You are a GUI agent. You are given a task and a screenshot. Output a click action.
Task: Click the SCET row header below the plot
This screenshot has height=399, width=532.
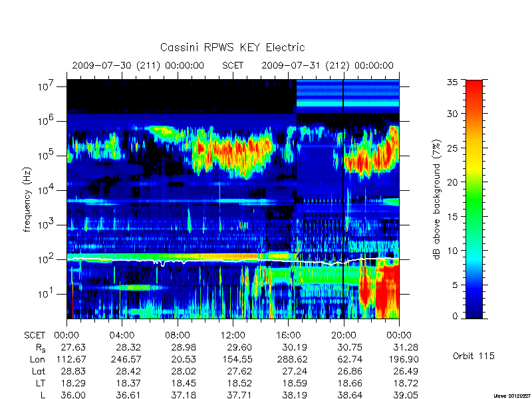click(x=35, y=335)
